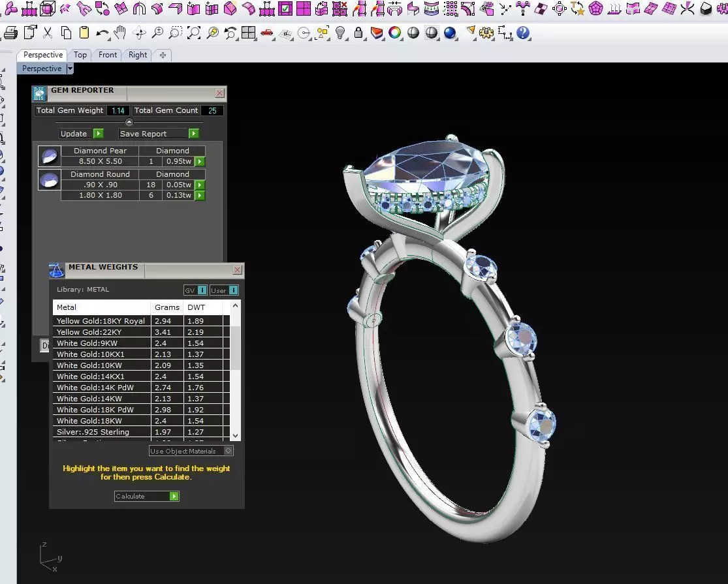Select the Silver:.925 Sterling row
This screenshot has width=728, height=584.
[x=142, y=432]
